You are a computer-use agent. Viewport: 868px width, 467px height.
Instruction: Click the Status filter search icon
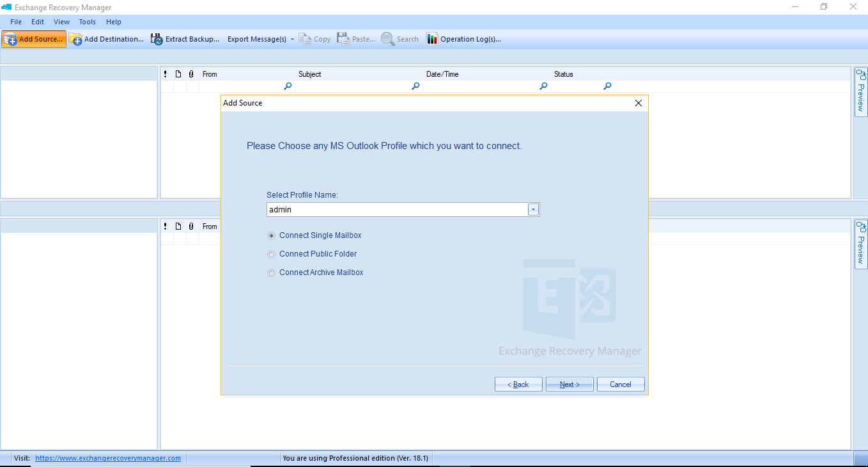pyautogui.click(x=607, y=86)
